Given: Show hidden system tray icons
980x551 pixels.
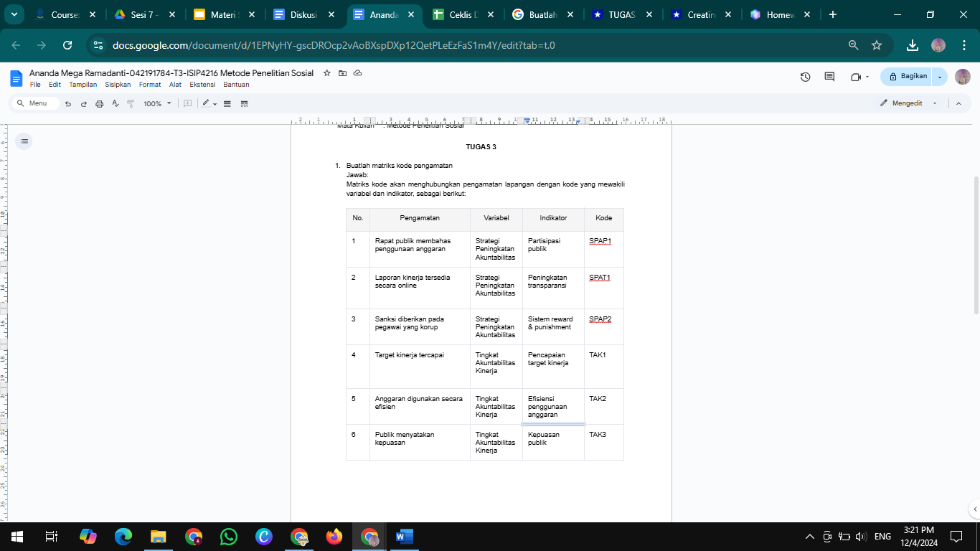Looking at the screenshot, I should pyautogui.click(x=810, y=536).
